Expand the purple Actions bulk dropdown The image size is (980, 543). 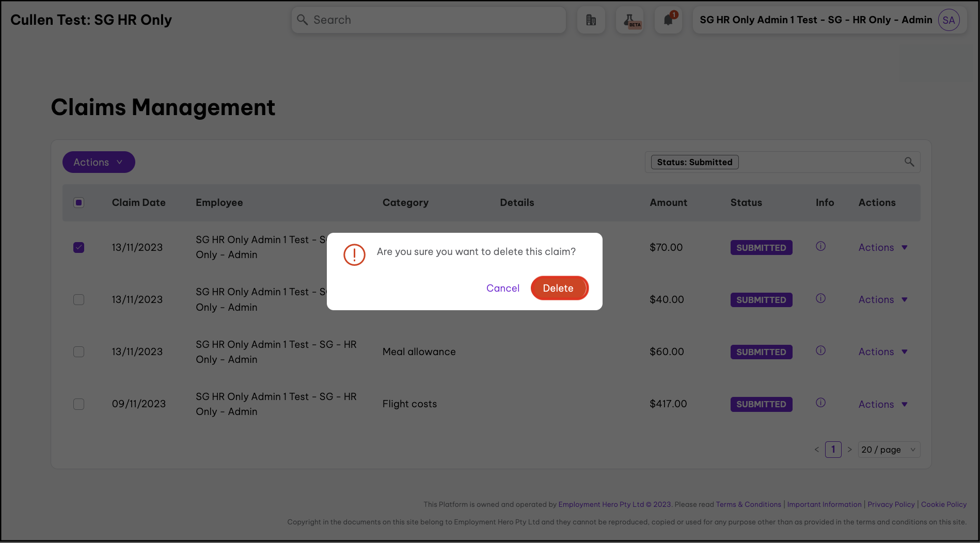pos(99,162)
